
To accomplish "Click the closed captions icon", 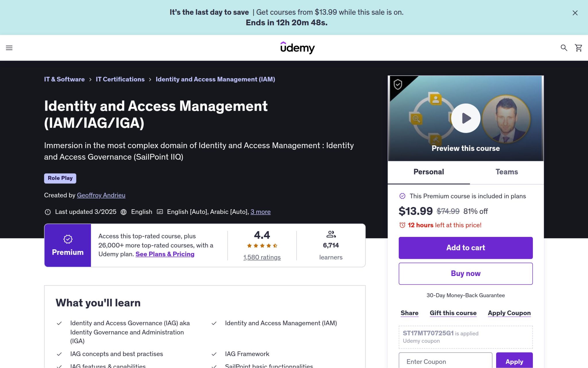I will (160, 212).
